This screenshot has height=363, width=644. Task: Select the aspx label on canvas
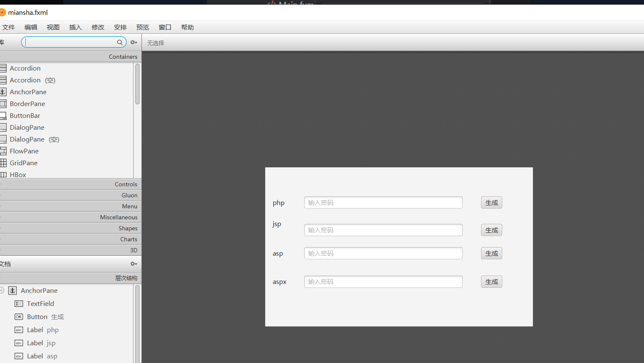click(x=280, y=282)
